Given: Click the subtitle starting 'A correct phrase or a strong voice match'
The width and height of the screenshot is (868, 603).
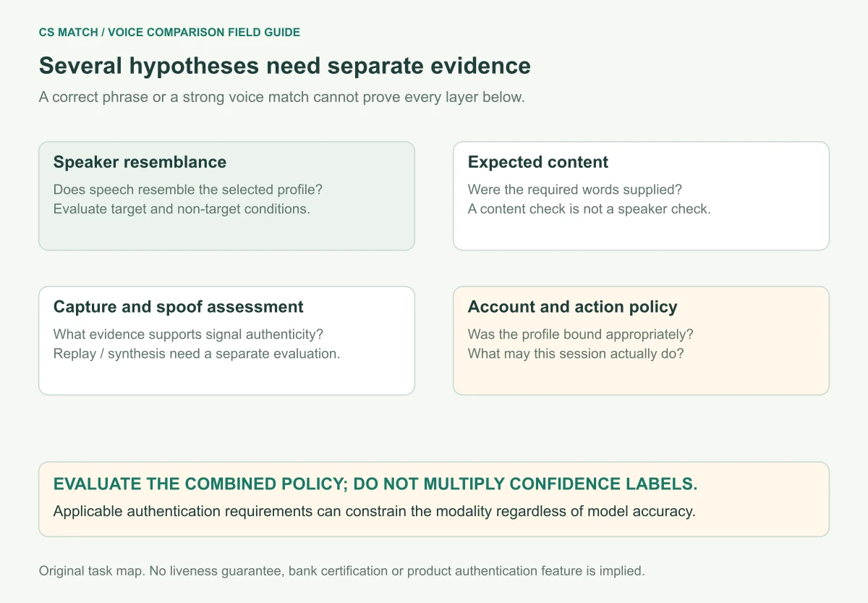Looking at the screenshot, I should [x=281, y=98].
